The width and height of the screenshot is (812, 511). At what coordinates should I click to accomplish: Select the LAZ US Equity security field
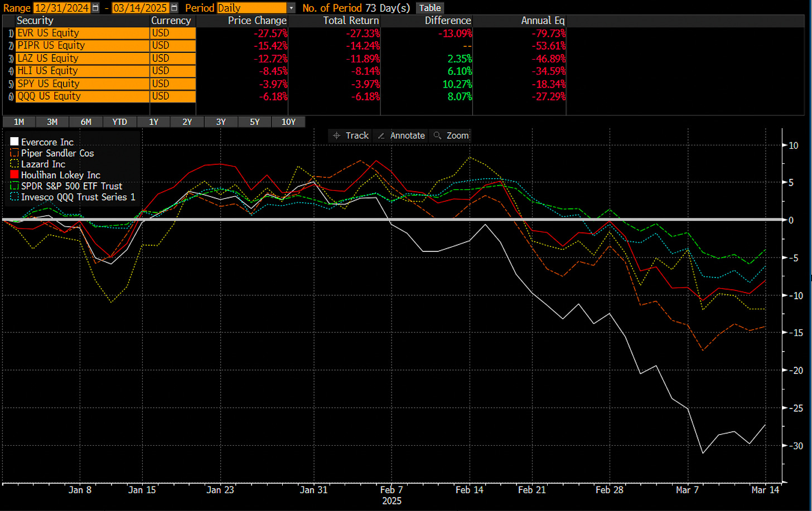click(x=82, y=59)
